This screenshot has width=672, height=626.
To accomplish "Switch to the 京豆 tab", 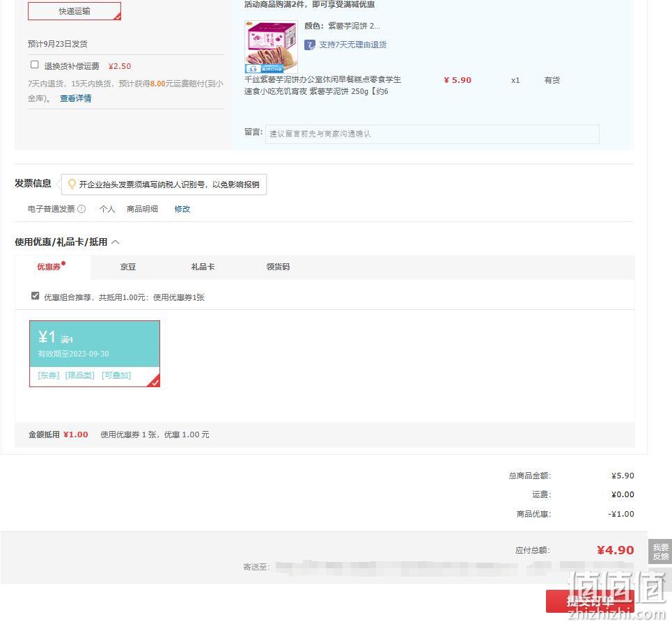I will (127, 267).
